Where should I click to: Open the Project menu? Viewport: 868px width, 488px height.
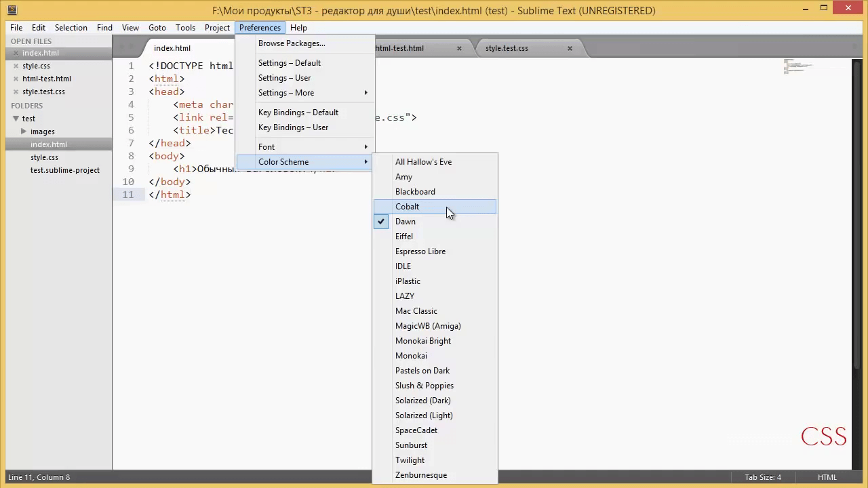click(x=217, y=28)
